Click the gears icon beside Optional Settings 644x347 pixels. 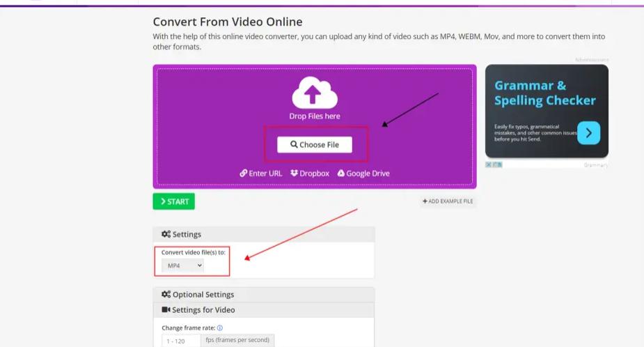pyautogui.click(x=166, y=294)
